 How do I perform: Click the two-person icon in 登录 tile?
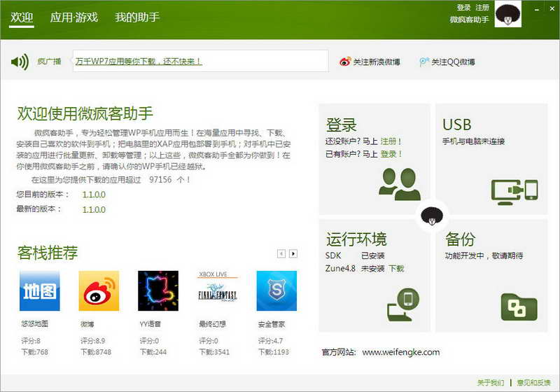pos(400,184)
